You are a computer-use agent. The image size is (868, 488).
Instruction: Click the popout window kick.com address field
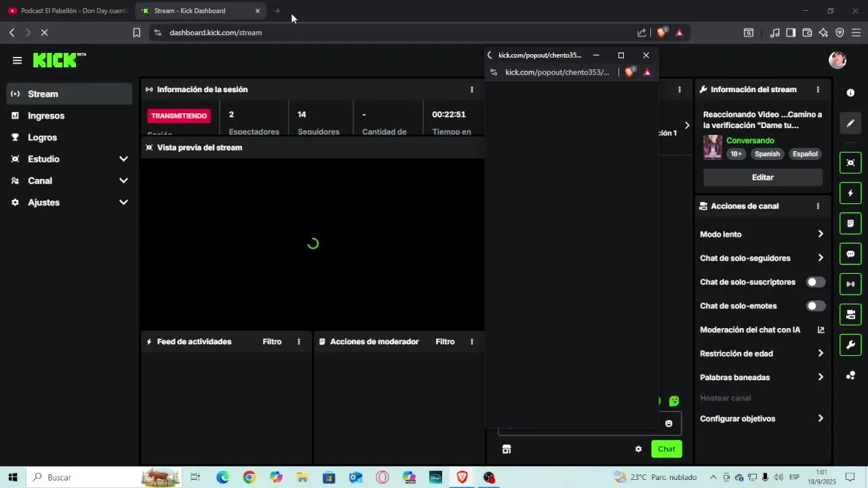point(557,73)
